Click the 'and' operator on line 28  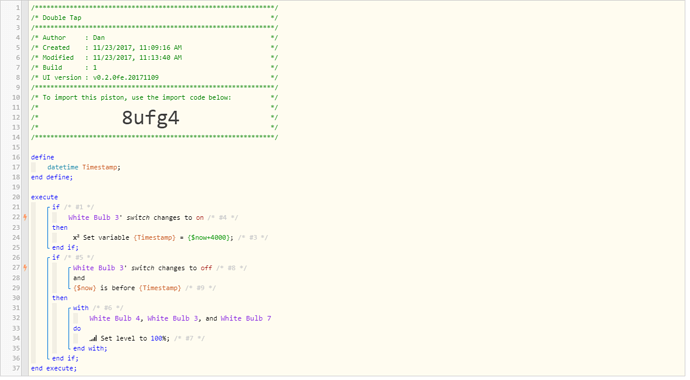(x=79, y=278)
